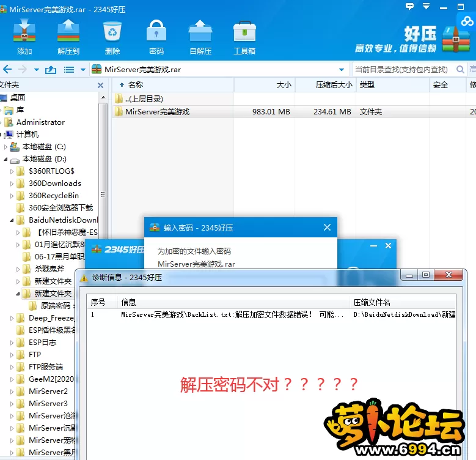Click the 自解压 (Self-extract) icon
The height and width of the screenshot is (460, 476).
point(200,37)
